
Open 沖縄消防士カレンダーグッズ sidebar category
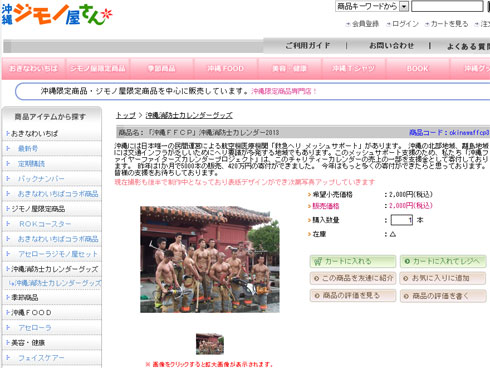click(x=55, y=269)
